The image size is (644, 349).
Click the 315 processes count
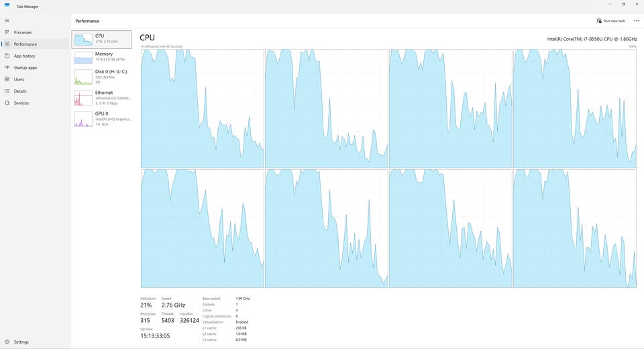[145, 320]
